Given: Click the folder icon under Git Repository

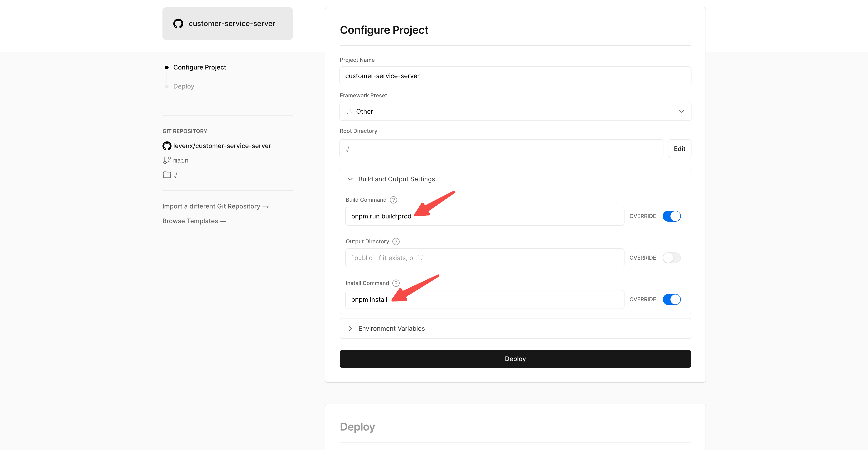Looking at the screenshot, I should 167,175.
